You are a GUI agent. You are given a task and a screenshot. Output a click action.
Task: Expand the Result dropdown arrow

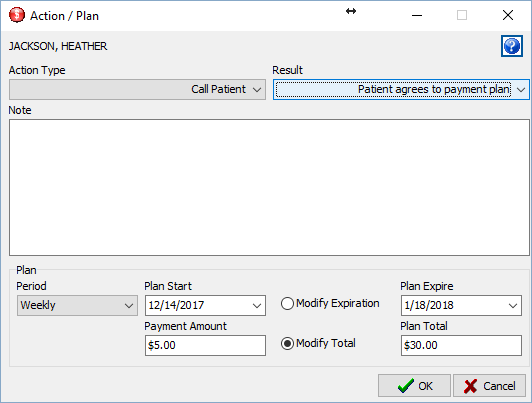click(x=521, y=90)
